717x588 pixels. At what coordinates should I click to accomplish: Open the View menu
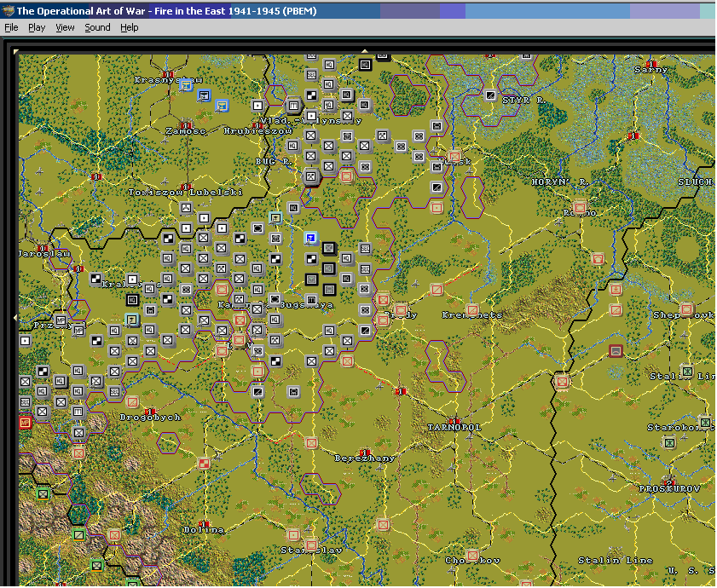point(65,27)
